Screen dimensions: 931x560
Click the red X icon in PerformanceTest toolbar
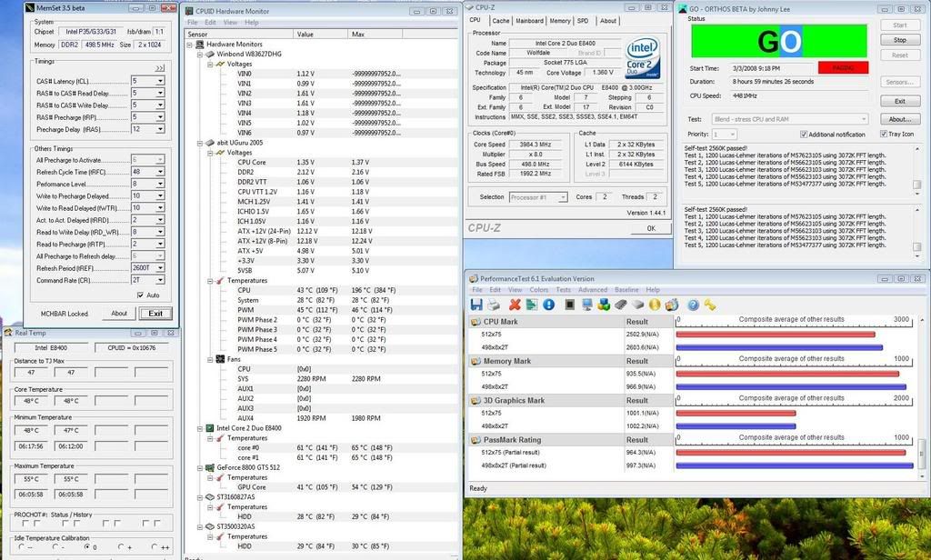tap(515, 305)
